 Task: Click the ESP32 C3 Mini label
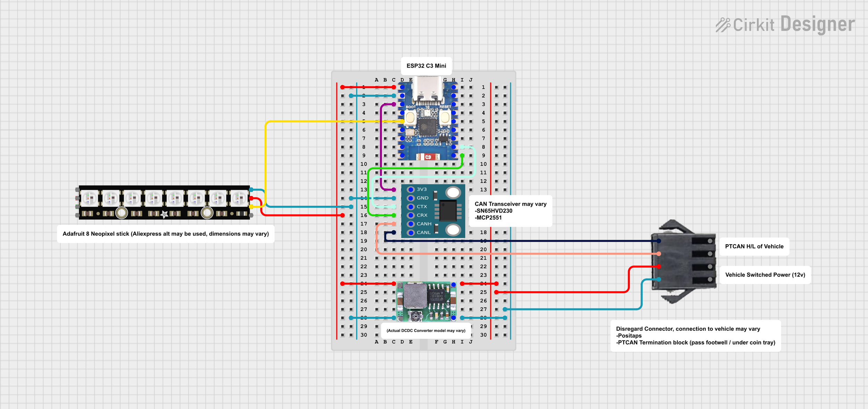click(x=426, y=66)
